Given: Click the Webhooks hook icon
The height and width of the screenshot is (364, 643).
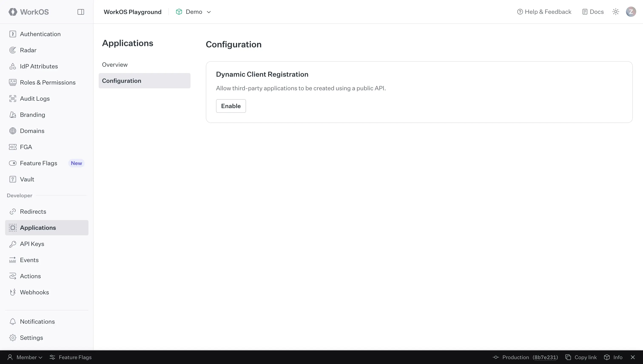Looking at the screenshot, I should click(x=13, y=292).
